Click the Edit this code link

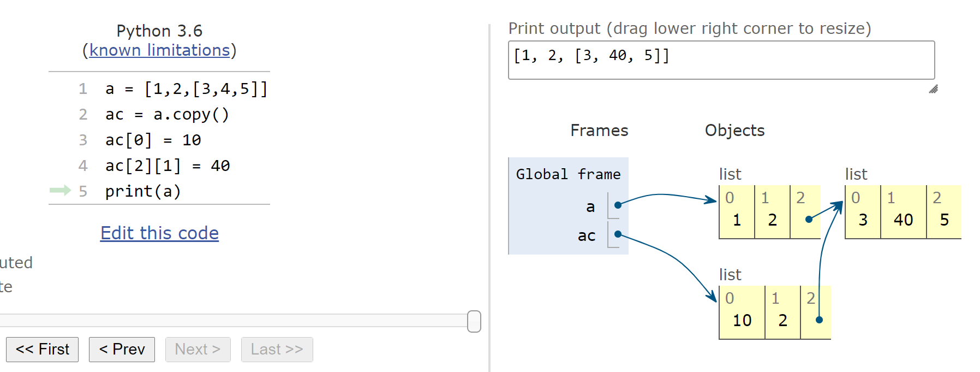tap(159, 233)
